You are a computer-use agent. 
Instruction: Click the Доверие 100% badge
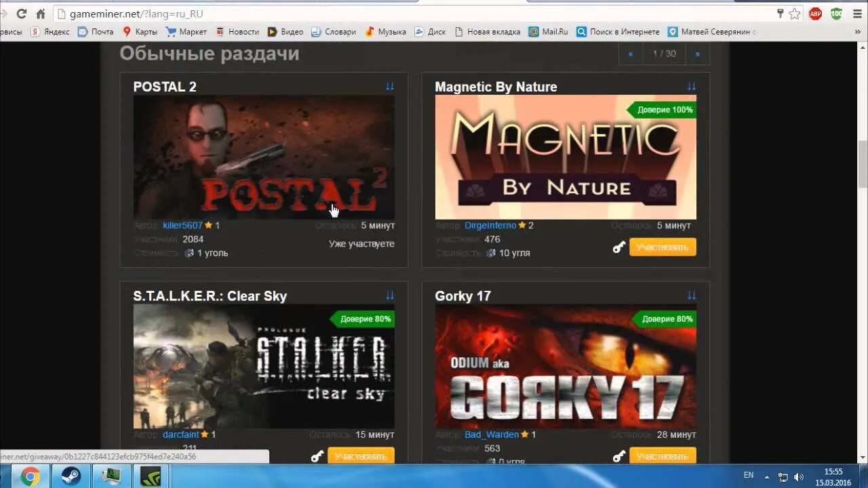(x=662, y=110)
